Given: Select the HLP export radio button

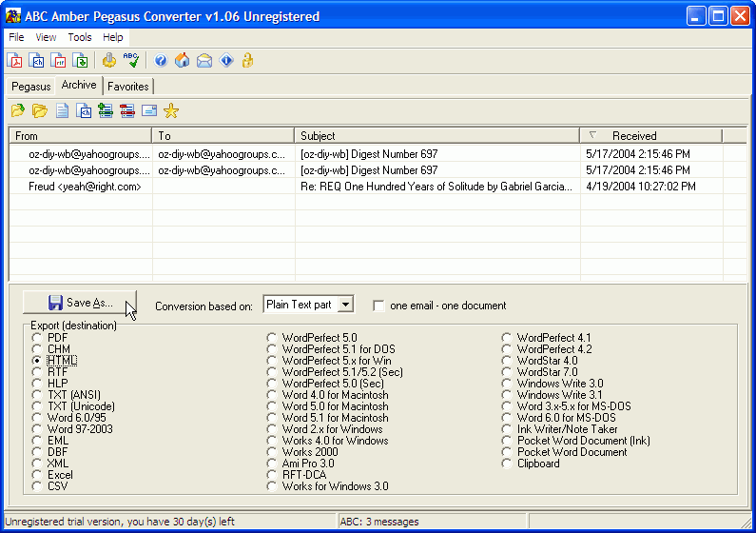Looking at the screenshot, I should click(x=37, y=384).
